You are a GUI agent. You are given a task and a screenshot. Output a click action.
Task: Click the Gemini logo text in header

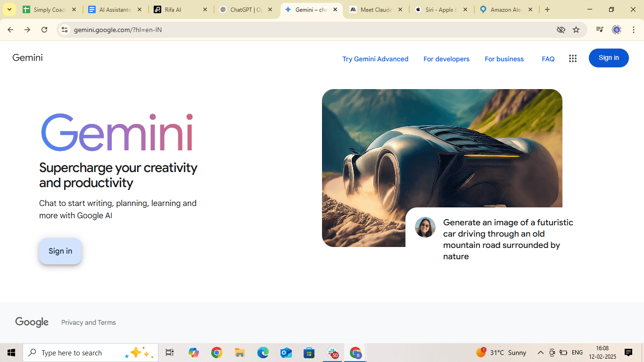tap(27, 58)
